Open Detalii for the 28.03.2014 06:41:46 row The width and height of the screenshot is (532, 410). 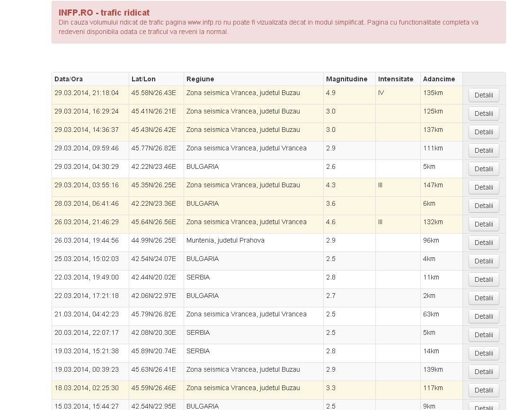pos(483,206)
